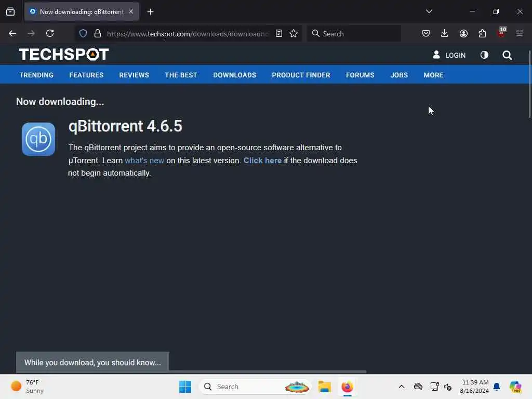Bookmark this page with star icon

coord(294,33)
